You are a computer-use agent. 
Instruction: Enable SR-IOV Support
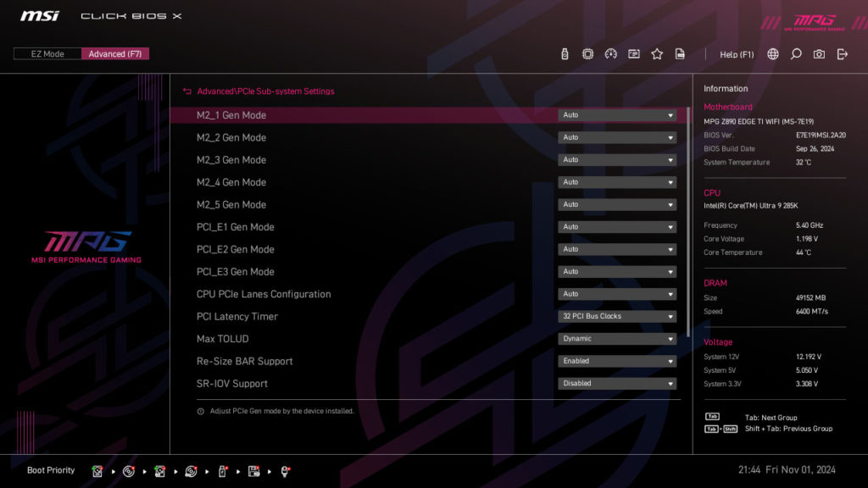point(616,383)
